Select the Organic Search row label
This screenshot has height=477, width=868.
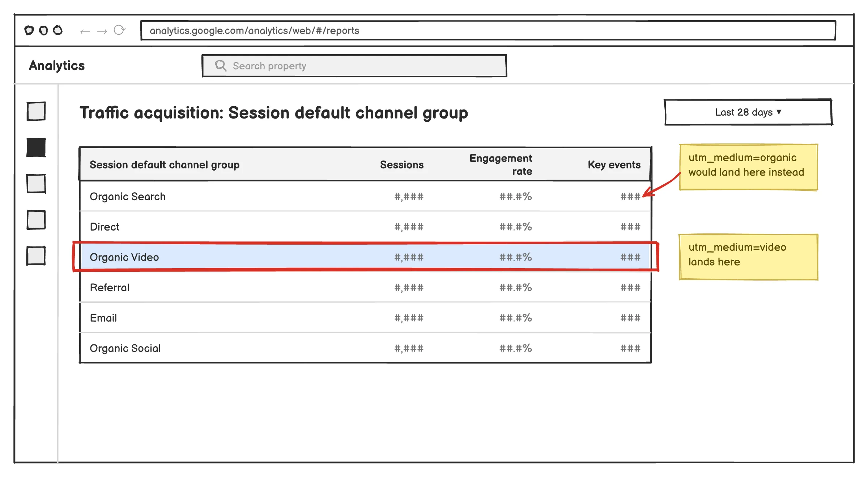point(128,197)
